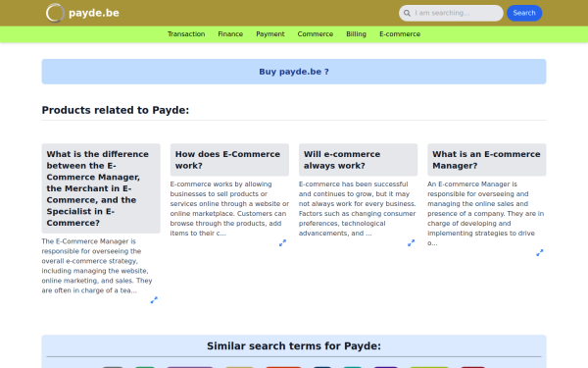Click text 'E-commerce has been successful'
The image size is (588, 368).
(x=358, y=209)
